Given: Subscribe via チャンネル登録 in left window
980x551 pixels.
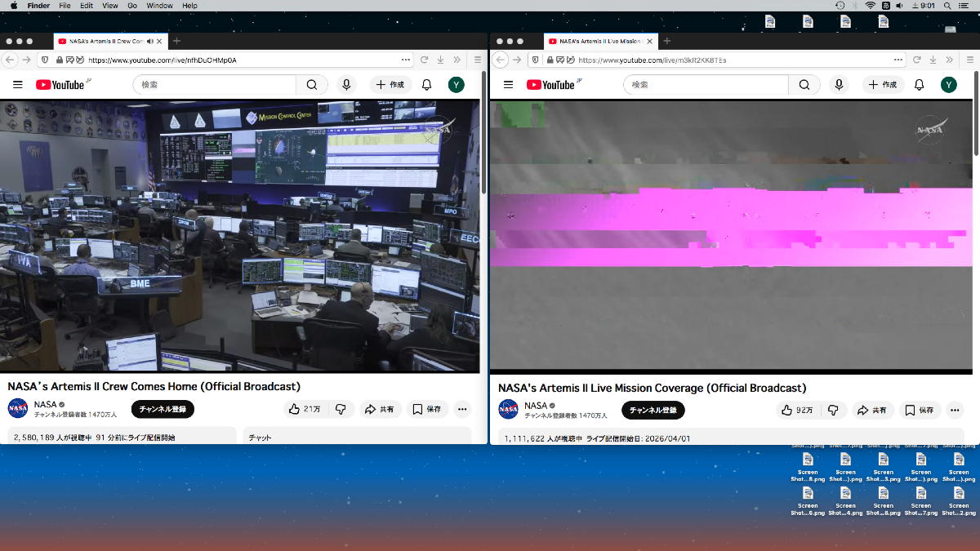Looking at the screenshot, I should click(x=163, y=409).
